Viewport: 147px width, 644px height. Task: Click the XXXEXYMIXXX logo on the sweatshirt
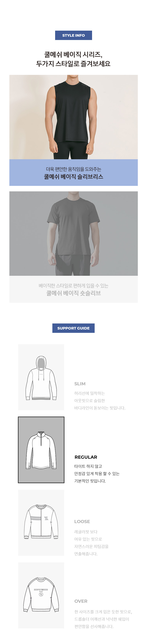(x=41, y=590)
